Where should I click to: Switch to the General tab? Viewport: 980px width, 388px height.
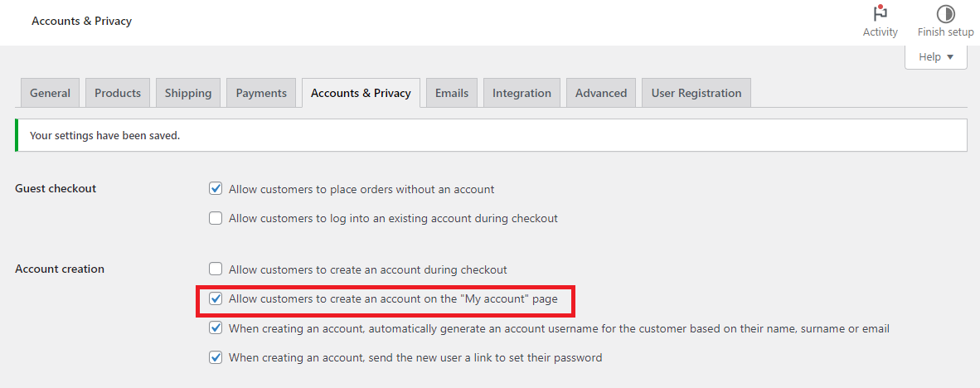[50, 93]
